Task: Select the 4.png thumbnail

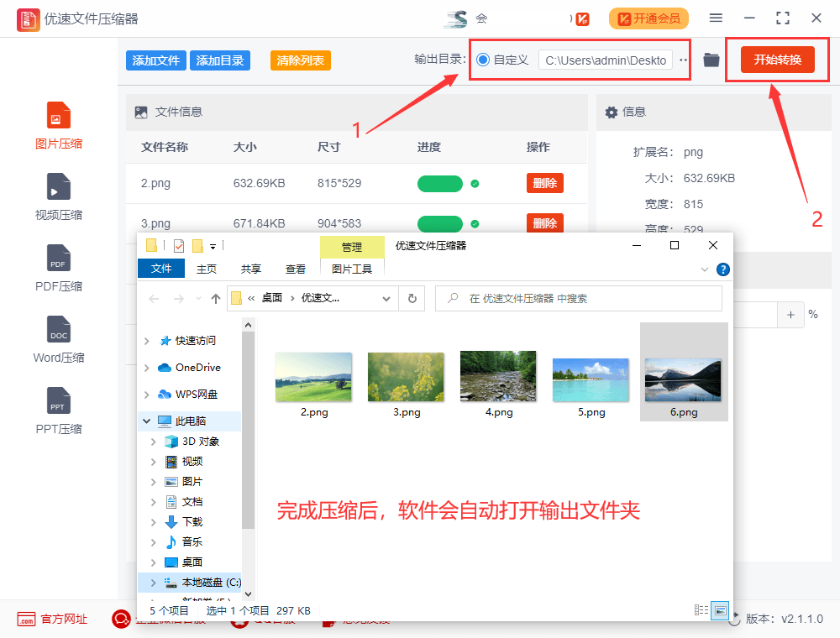Action: (498, 384)
